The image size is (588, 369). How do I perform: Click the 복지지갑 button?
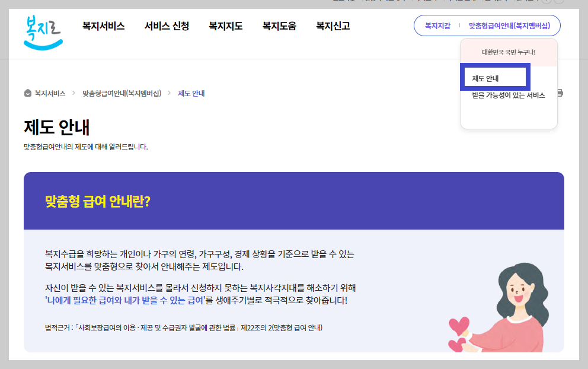(438, 26)
